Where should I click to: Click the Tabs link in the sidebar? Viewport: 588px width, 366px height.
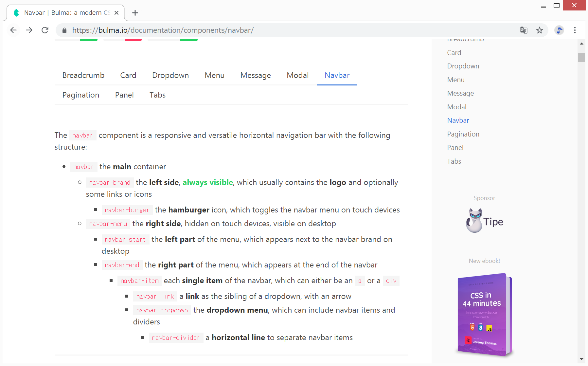(454, 161)
